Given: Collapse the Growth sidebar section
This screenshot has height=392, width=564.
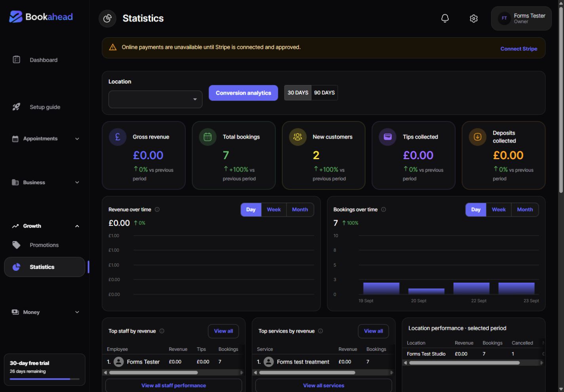Looking at the screenshot, I should pos(46,226).
